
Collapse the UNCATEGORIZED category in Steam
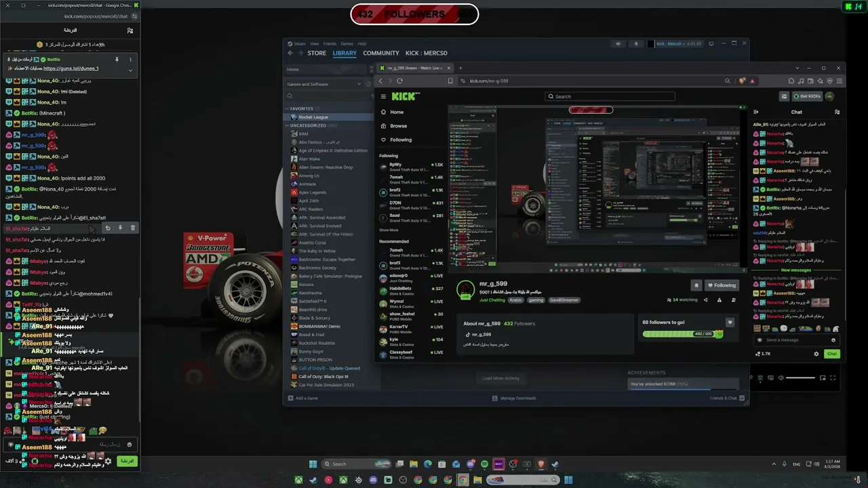tap(288, 125)
